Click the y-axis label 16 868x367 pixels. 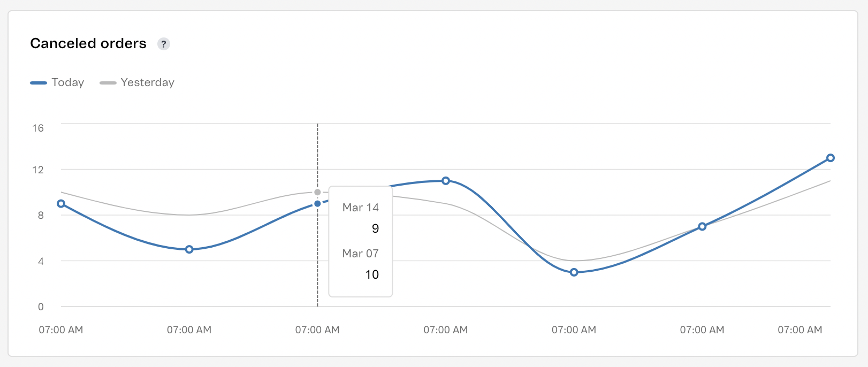[x=38, y=128]
